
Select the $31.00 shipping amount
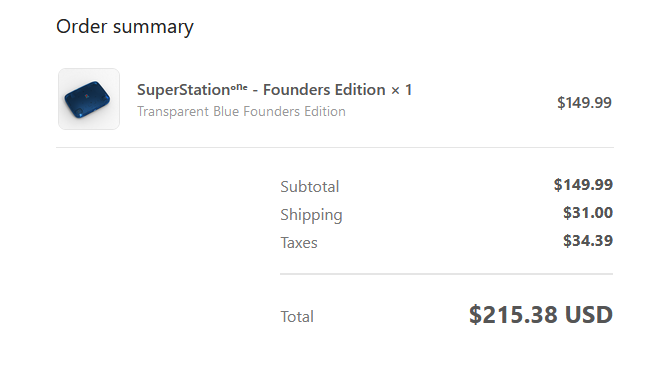coord(588,213)
